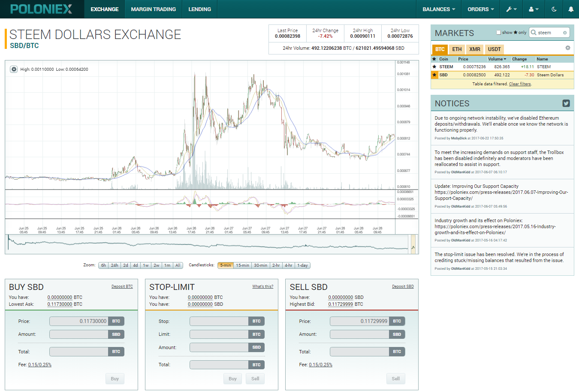
Task: Click Clear filters link
Action: (x=520, y=84)
